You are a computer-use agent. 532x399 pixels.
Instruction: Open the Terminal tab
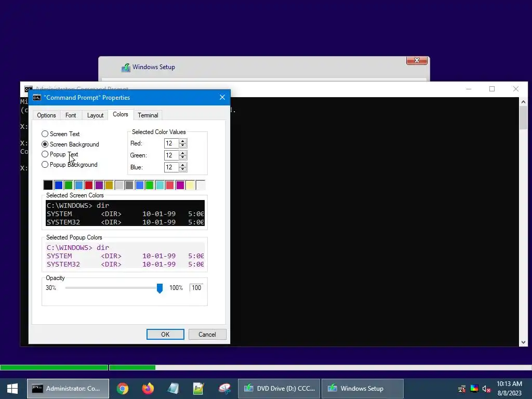pyautogui.click(x=148, y=115)
